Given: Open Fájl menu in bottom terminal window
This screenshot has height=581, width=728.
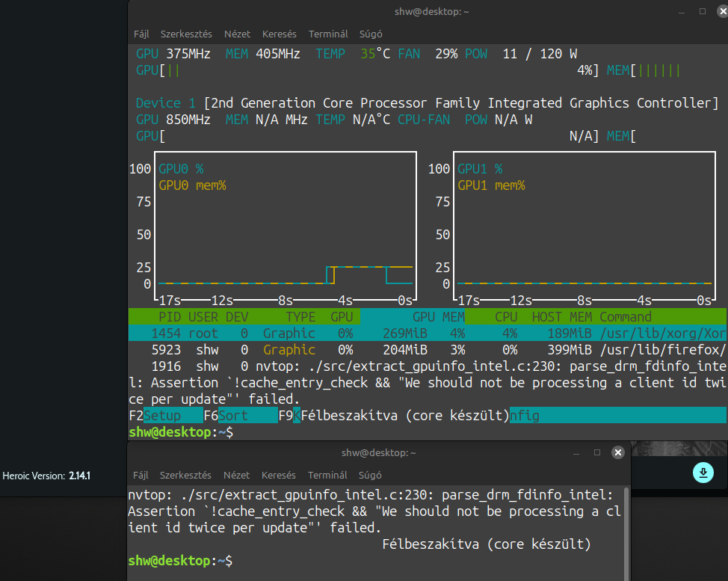Looking at the screenshot, I should [141, 475].
